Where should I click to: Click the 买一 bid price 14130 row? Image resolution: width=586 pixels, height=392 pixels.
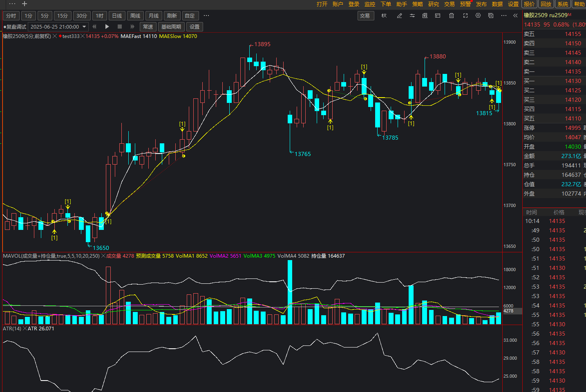[554, 81]
